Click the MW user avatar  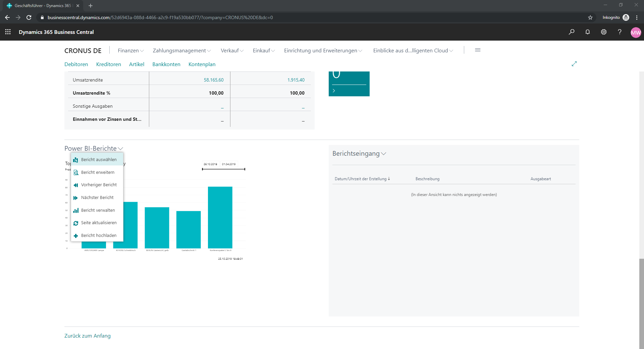point(636,33)
